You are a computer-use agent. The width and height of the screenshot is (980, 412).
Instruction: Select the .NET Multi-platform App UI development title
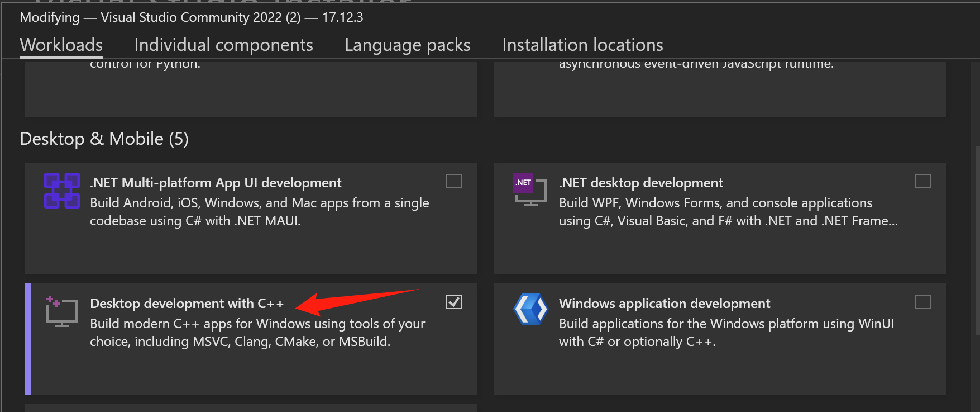pyautogui.click(x=216, y=183)
